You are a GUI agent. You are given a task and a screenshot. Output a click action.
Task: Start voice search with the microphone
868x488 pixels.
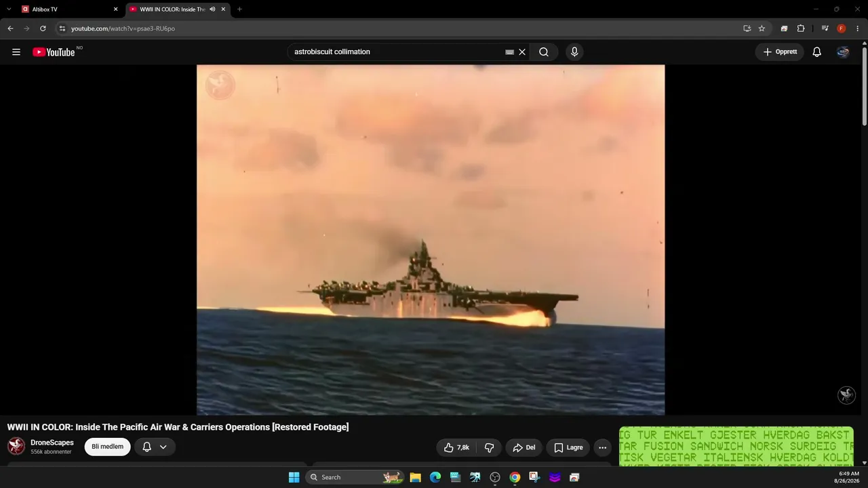point(574,52)
